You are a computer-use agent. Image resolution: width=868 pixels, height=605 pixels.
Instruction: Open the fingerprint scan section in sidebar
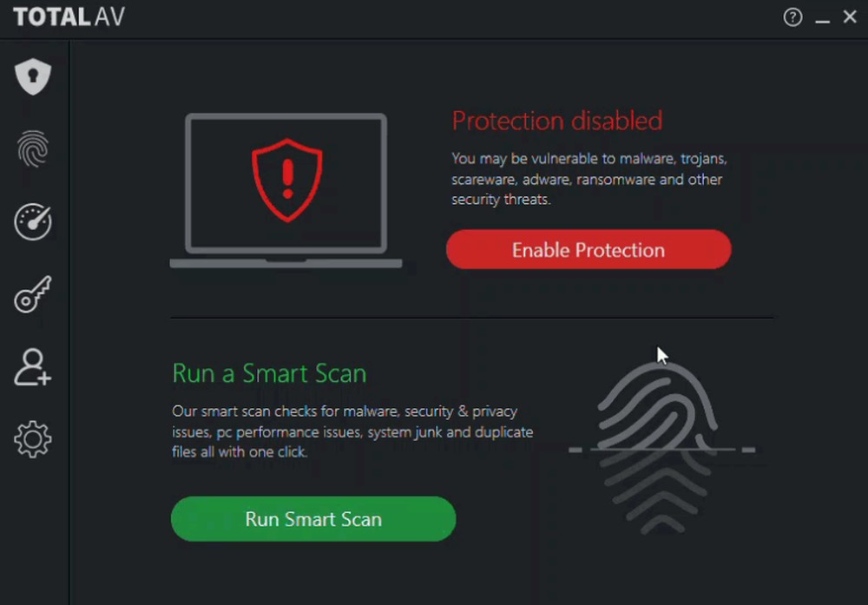[33, 149]
